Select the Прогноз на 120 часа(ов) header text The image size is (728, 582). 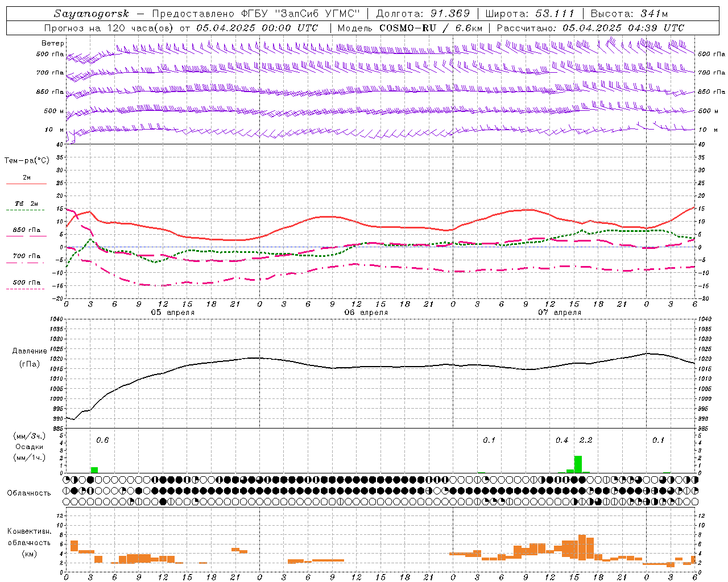coord(110,28)
